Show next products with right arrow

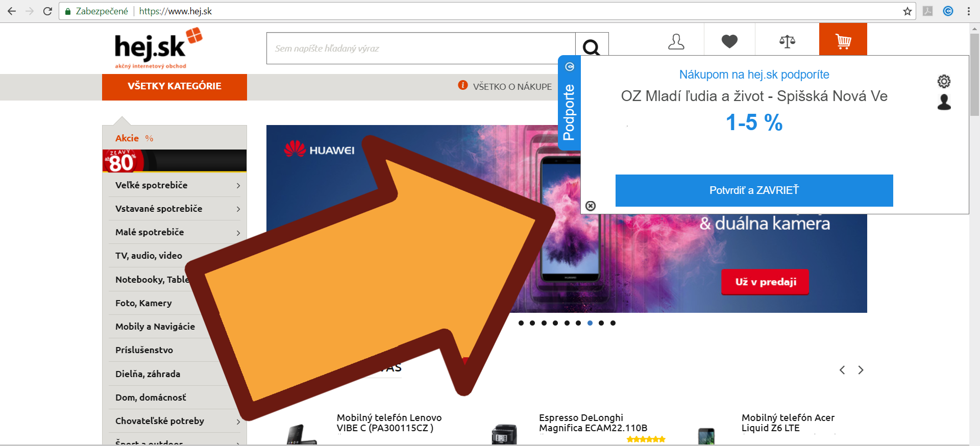tap(861, 370)
